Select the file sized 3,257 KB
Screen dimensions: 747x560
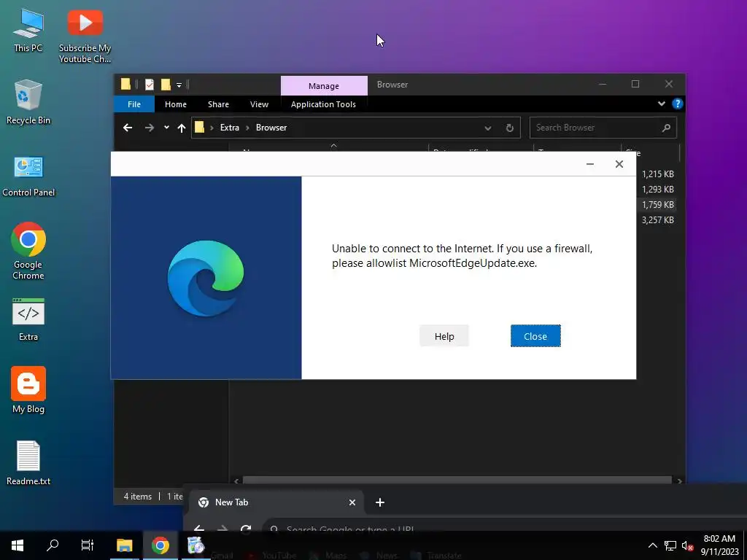point(657,220)
